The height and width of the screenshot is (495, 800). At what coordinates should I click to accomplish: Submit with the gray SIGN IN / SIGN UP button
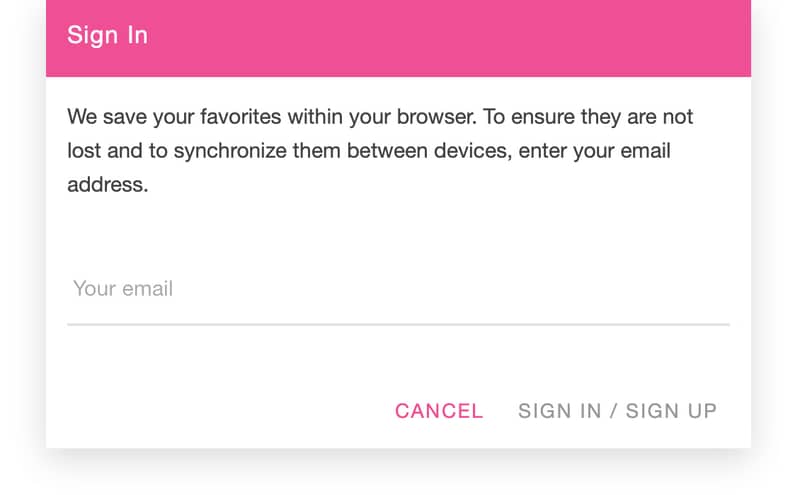click(617, 411)
